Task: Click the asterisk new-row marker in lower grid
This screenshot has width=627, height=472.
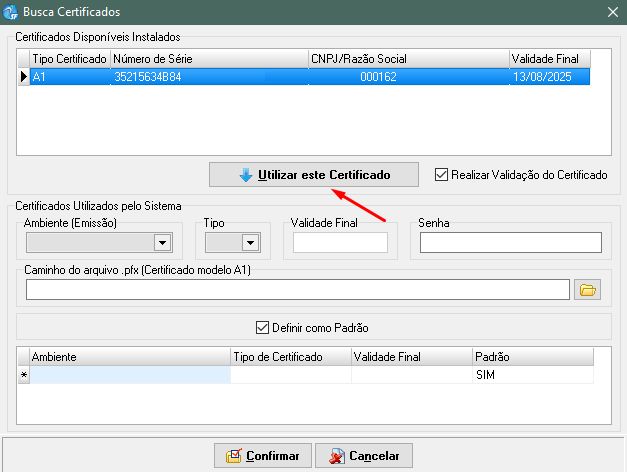Action: tap(24, 375)
